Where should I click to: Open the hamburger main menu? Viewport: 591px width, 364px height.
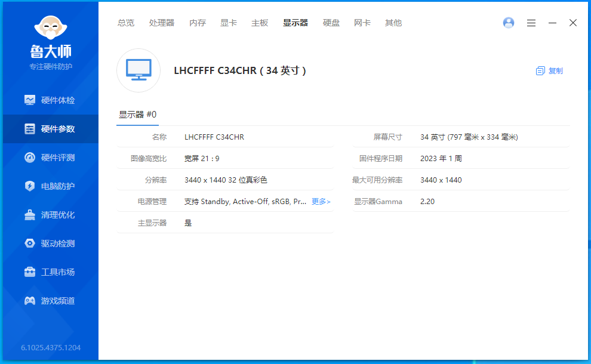(531, 23)
